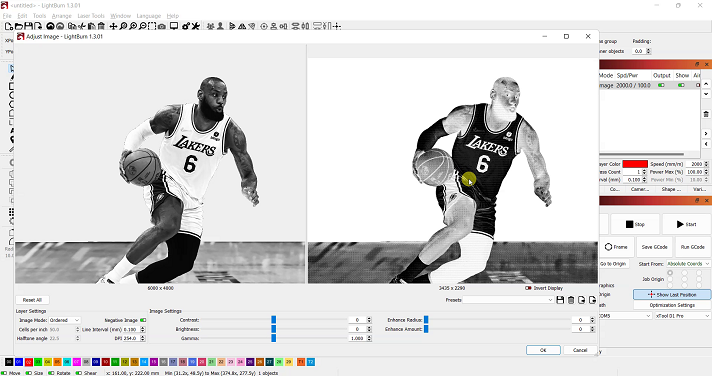The image size is (712, 376).
Task: Click the Settings gears icon in toolbar
Action: coord(186,26)
